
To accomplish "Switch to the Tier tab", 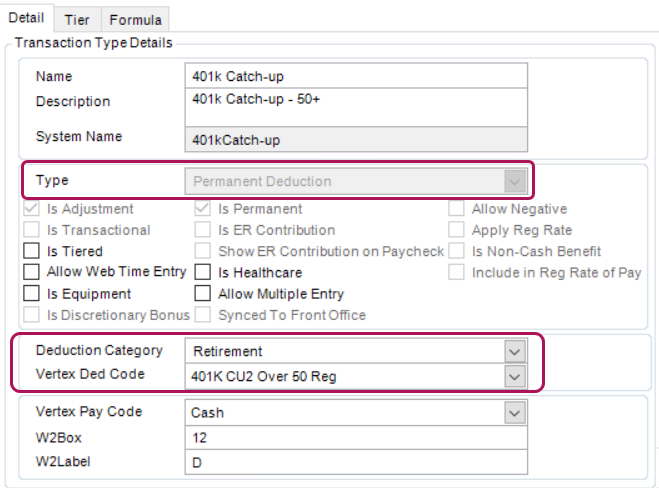I will click(x=76, y=20).
